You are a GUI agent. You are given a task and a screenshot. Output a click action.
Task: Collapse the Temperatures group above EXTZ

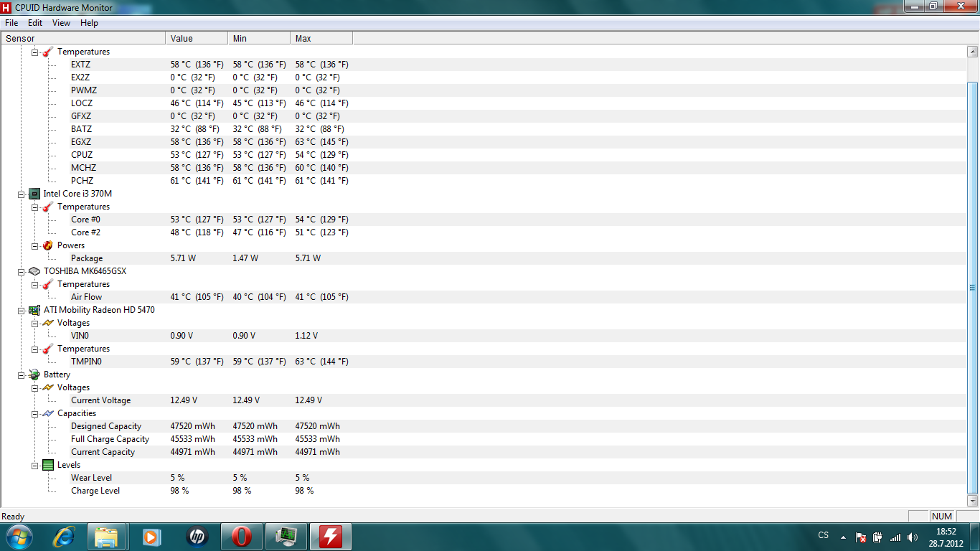(x=34, y=52)
